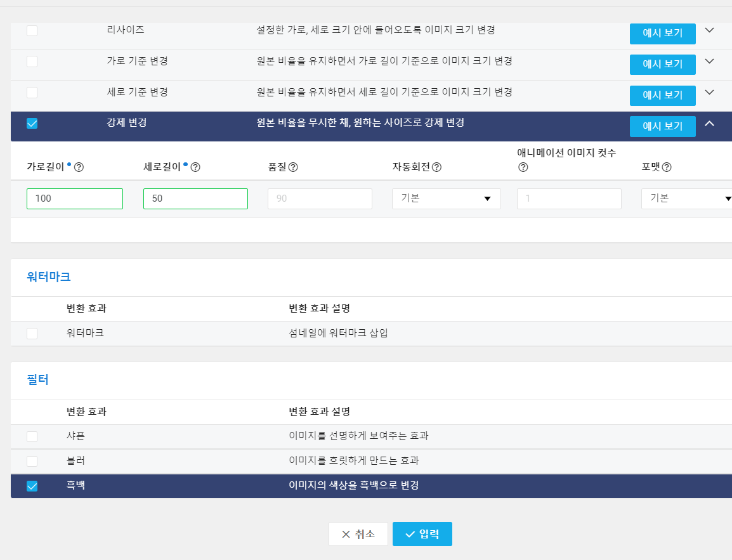Image resolution: width=732 pixels, height=560 pixels.
Task: Expand the 세로 기준 변경 row
Action: pos(709,92)
